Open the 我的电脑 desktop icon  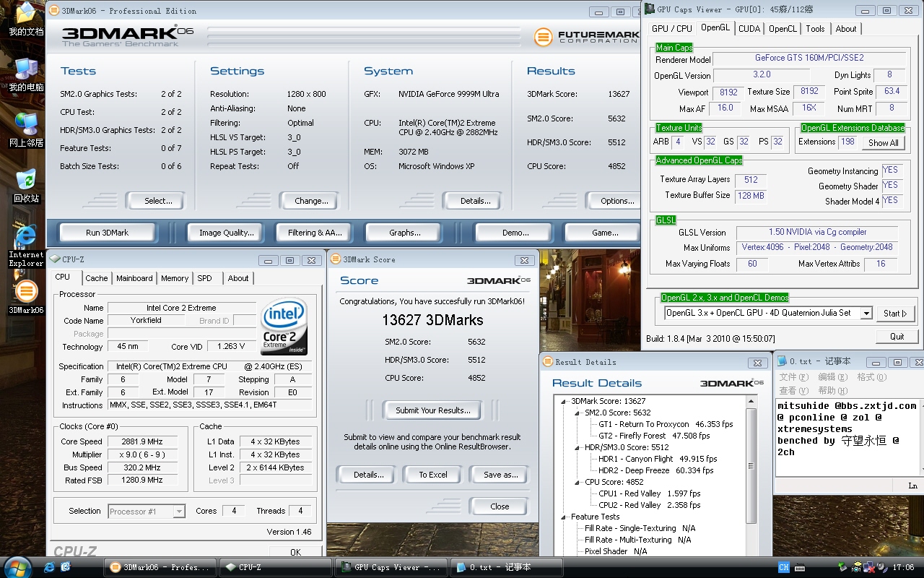pyautogui.click(x=26, y=74)
